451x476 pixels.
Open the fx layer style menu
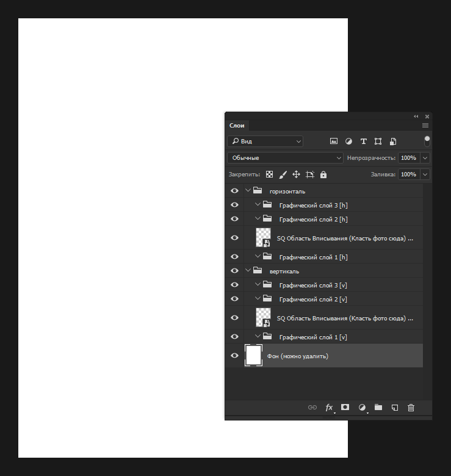click(330, 408)
